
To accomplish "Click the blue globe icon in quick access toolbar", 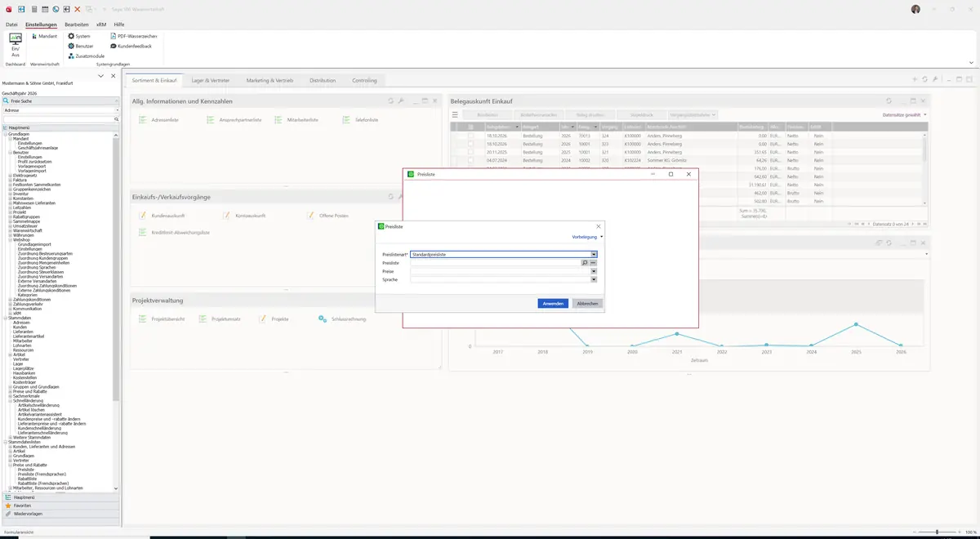I will click(56, 9).
